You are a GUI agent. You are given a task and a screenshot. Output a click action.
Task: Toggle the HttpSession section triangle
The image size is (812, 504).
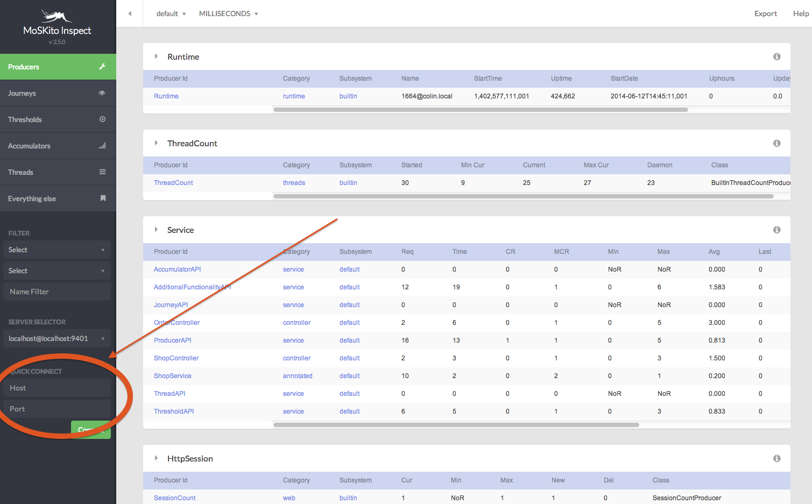click(156, 458)
